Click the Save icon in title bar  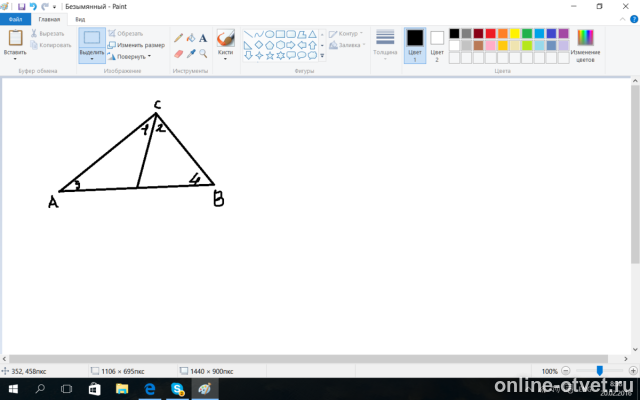point(22,6)
